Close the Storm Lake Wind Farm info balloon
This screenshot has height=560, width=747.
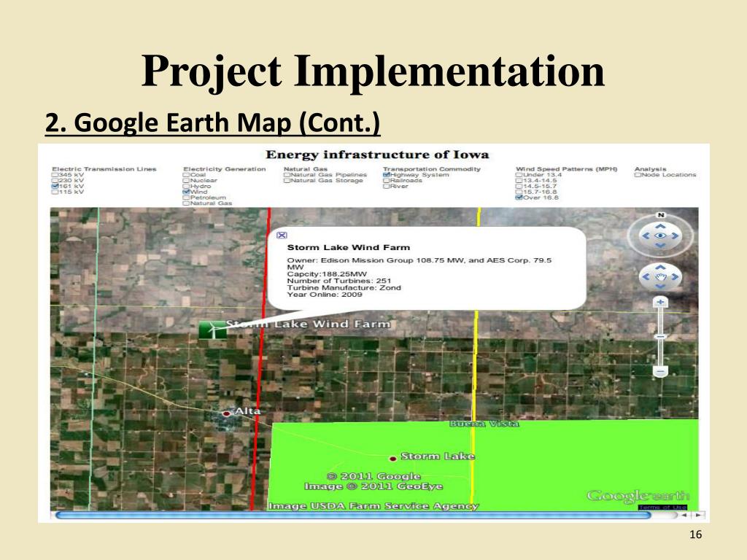click(282, 236)
